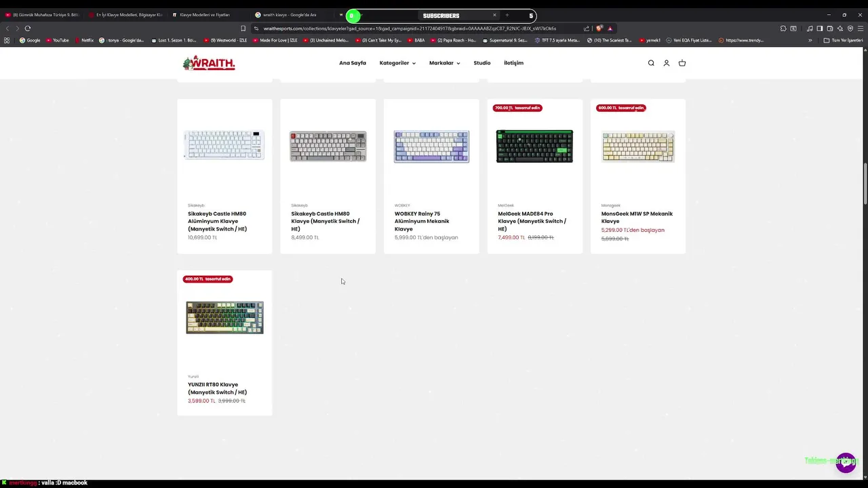Open Brave VPN shield icon
868x488 pixels.
(850, 28)
